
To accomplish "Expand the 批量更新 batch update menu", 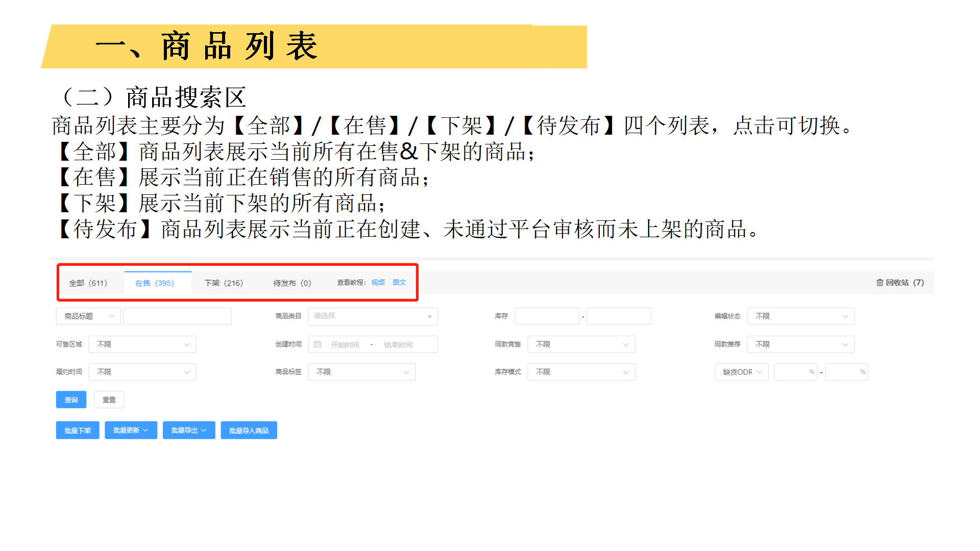I will point(131,430).
